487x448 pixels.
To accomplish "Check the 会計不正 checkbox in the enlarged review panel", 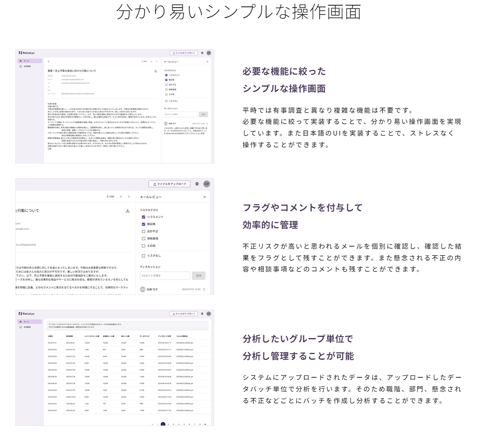I will [144, 231].
